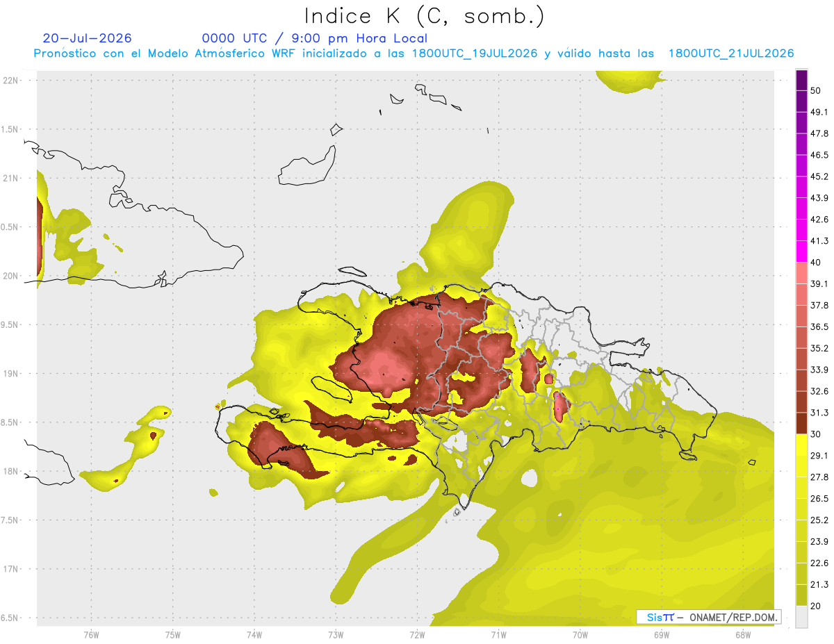Click the '69W' longitude label
Image resolution: width=834 pixels, height=644 pixels.
[662, 635]
